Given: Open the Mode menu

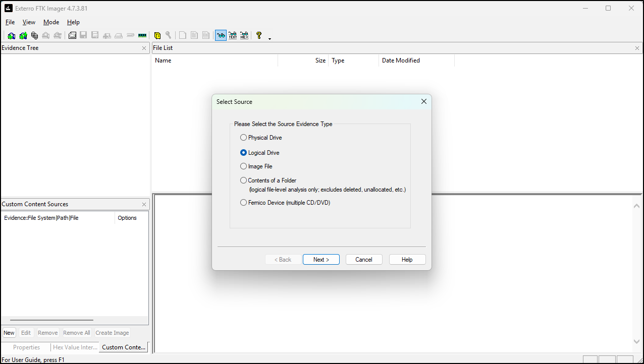Looking at the screenshot, I should click(x=51, y=22).
